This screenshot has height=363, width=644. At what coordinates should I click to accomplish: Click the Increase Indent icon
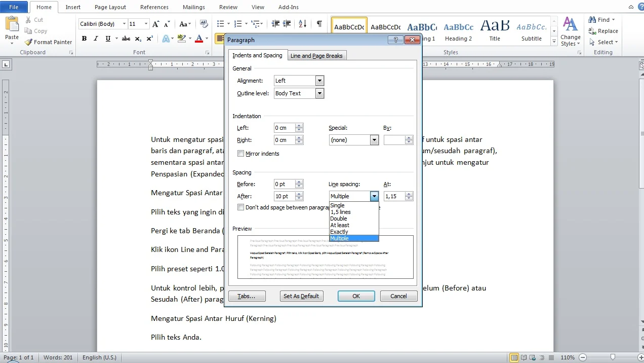[x=287, y=24]
